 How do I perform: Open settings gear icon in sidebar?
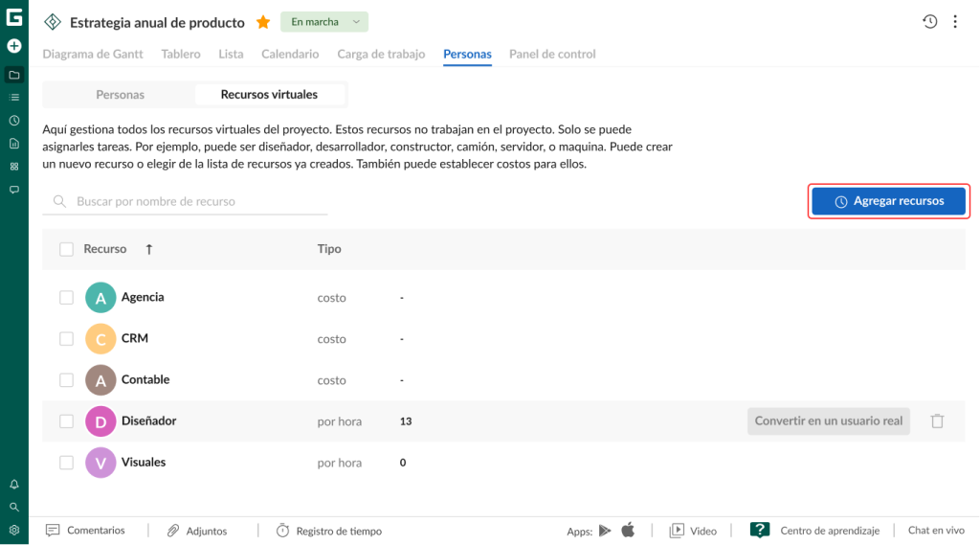tap(13, 530)
